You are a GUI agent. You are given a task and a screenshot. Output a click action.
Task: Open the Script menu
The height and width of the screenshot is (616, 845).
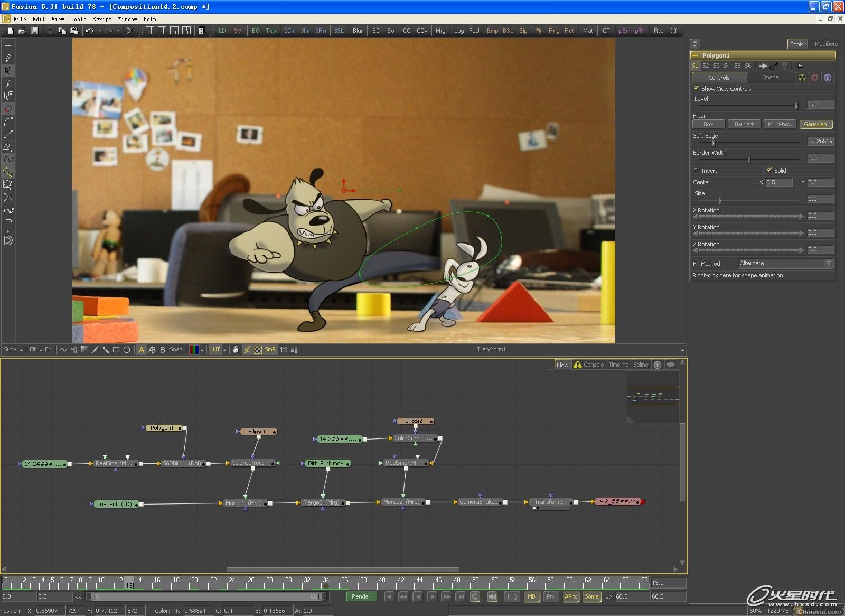click(x=102, y=19)
